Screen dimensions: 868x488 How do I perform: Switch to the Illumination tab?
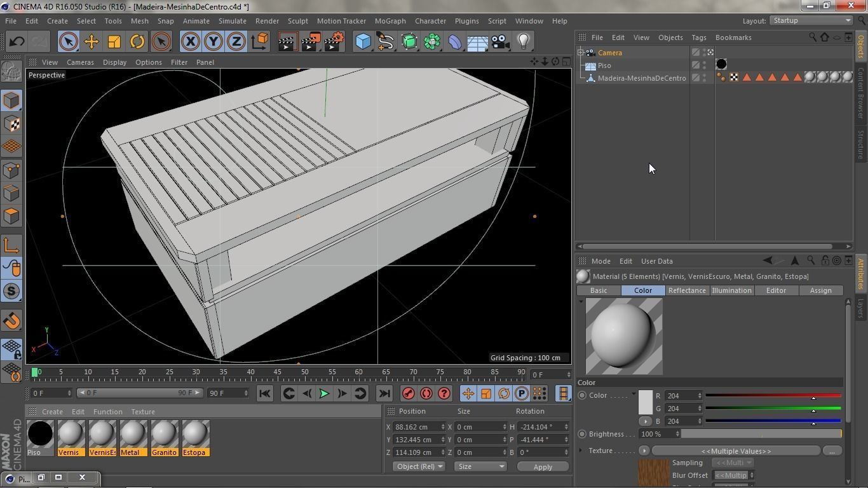[731, 290]
